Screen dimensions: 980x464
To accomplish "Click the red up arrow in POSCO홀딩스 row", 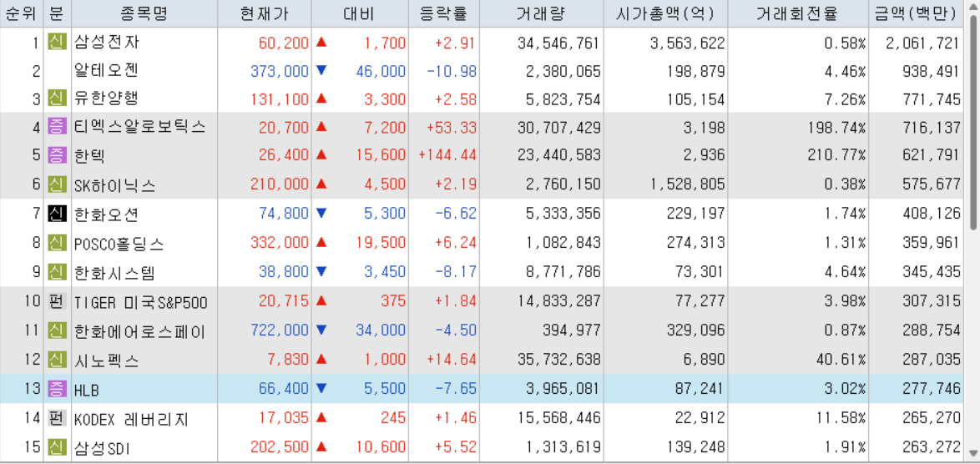I will click(321, 242).
